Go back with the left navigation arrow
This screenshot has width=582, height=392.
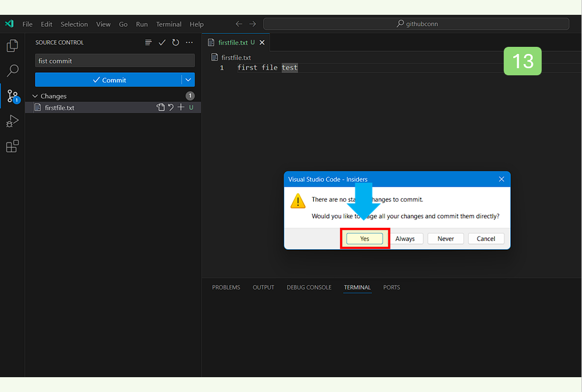click(x=238, y=24)
